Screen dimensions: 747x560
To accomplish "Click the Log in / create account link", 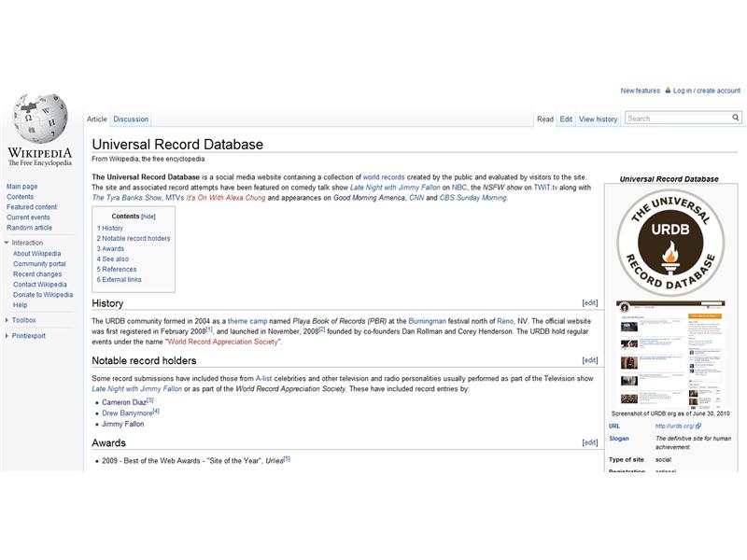I will pos(705,90).
